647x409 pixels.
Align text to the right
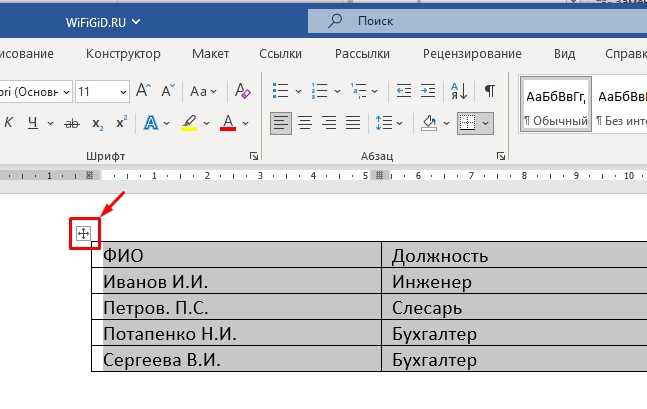329,123
